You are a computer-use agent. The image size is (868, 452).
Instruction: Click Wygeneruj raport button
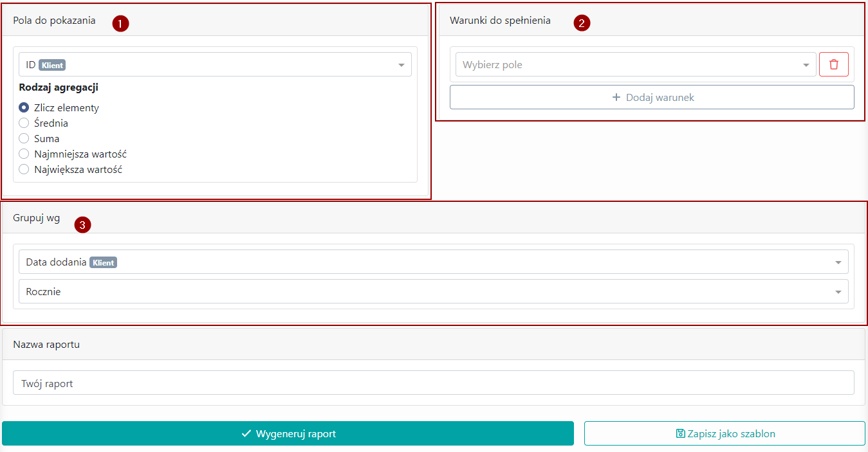288,433
